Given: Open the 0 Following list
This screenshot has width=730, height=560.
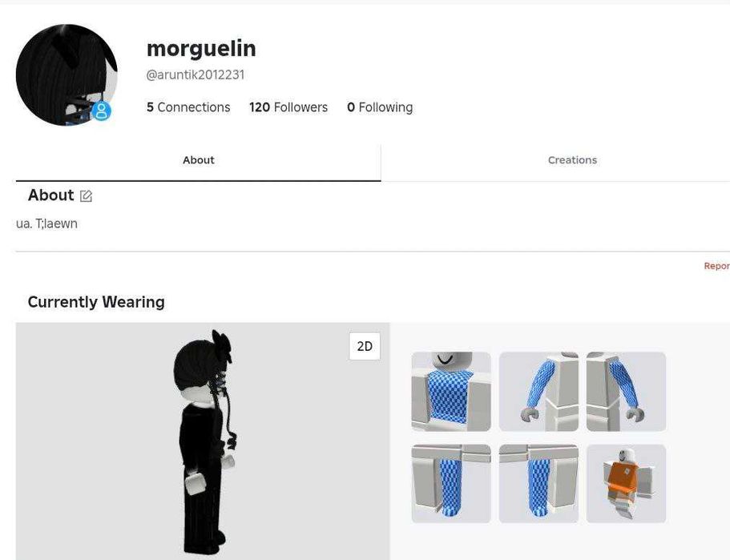Looking at the screenshot, I should click(380, 107).
